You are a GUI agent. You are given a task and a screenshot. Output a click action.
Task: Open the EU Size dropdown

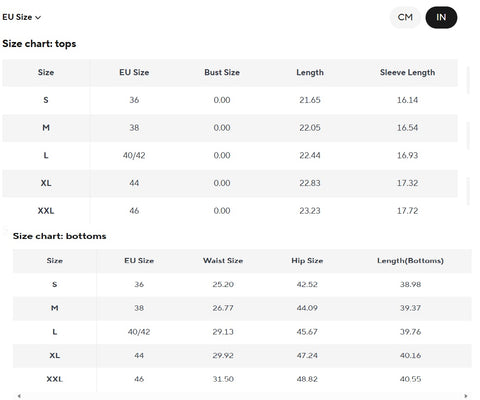click(22, 17)
